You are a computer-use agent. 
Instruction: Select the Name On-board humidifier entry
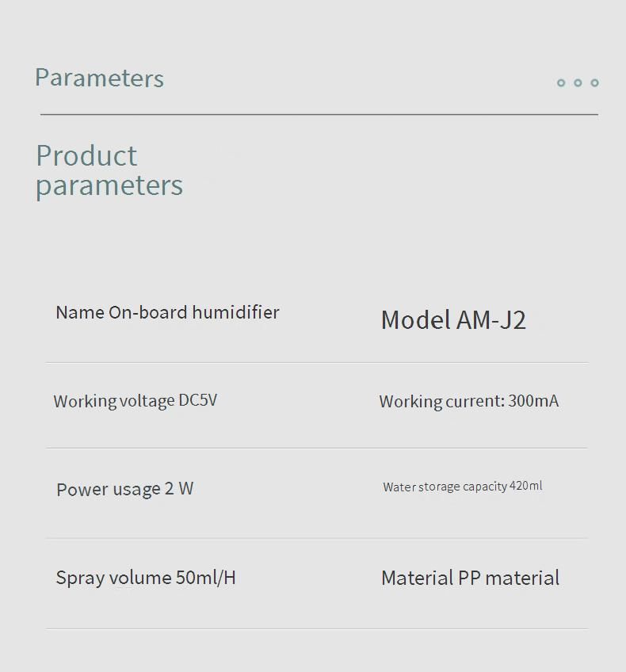pos(167,312)
